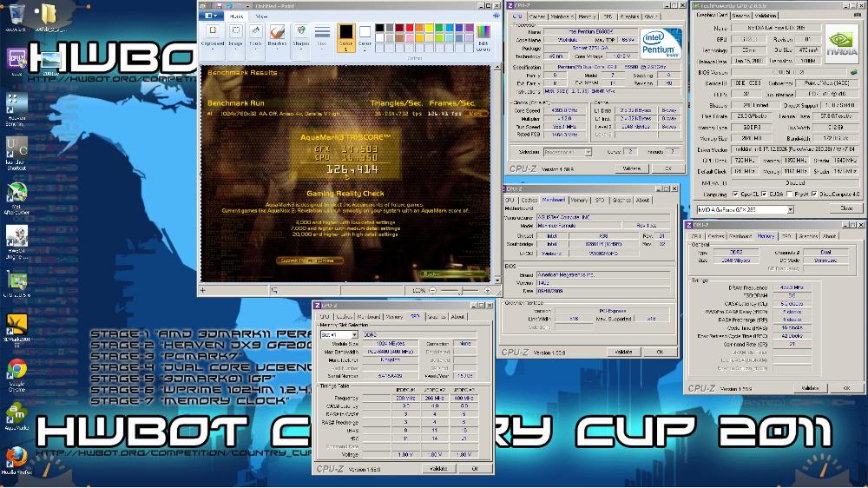Click Undo icon in Paint title bar
The width and height of the screenshot is (868, 488).
[229, 5]
